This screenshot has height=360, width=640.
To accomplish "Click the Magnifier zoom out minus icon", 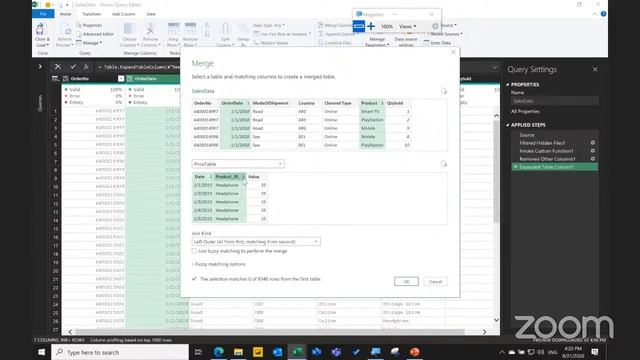I will (359, 27).
